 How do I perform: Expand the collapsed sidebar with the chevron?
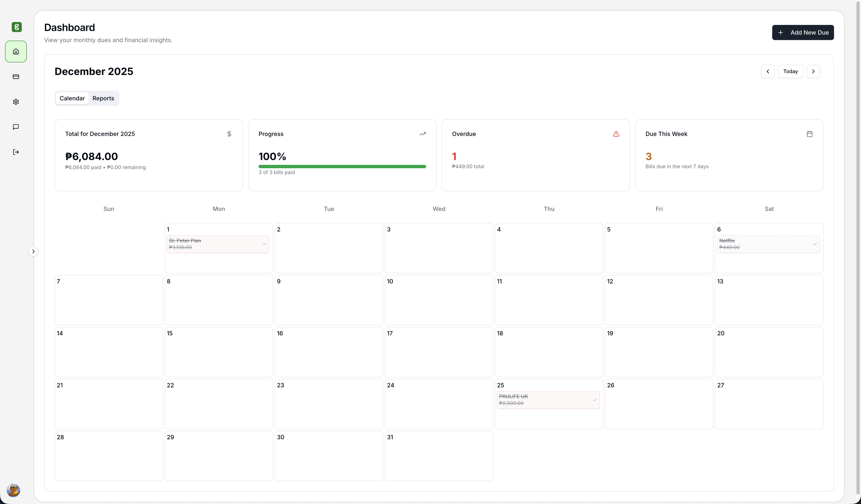pos(33,251)
